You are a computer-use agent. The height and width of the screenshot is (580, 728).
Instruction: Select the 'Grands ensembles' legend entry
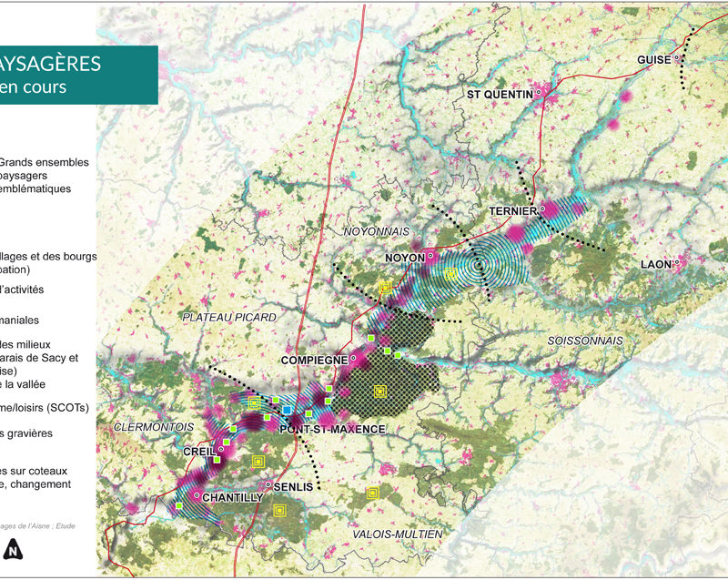pos(45,163)
